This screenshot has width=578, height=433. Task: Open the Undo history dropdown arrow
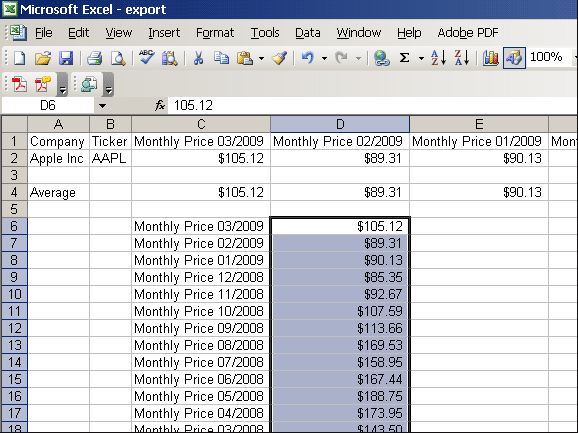click(324, 58)
